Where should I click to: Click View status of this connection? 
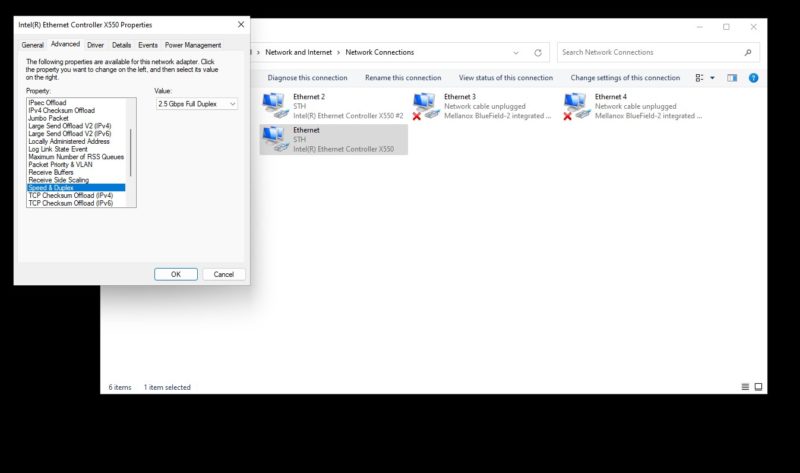pos(506,78)
